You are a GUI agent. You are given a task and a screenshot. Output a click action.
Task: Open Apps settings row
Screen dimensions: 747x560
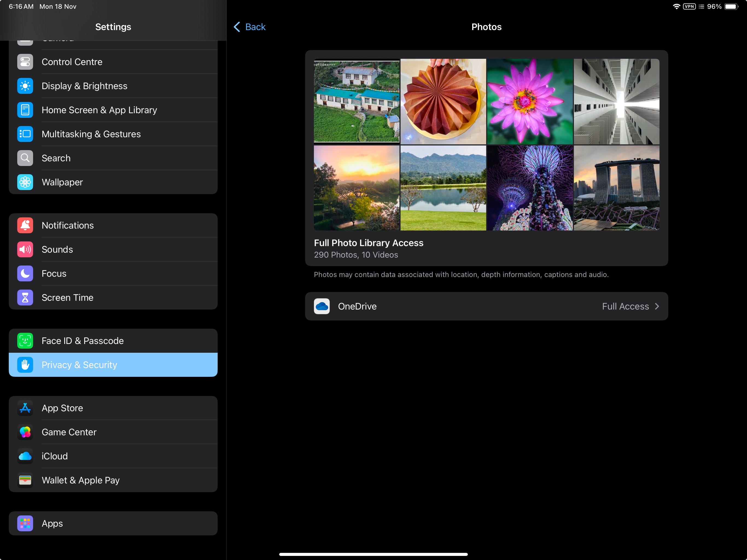click(x=113, y=523)
